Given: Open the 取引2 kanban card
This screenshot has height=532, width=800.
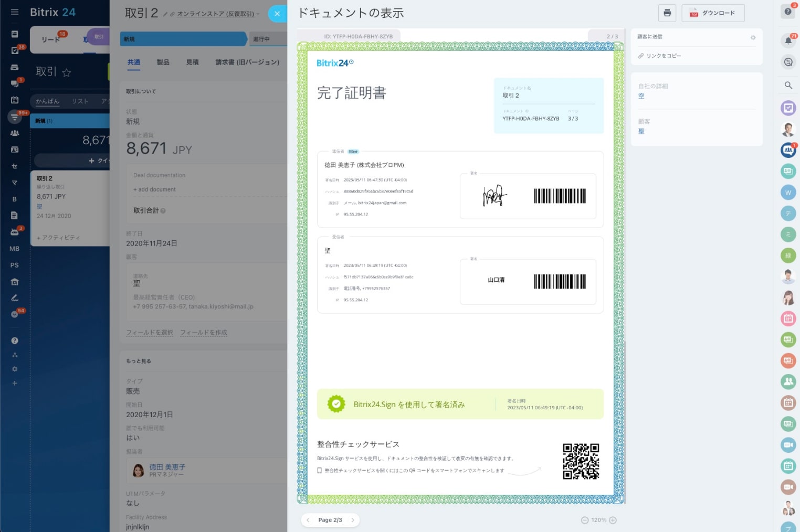Looking at the screenshot, I should 70,208.
